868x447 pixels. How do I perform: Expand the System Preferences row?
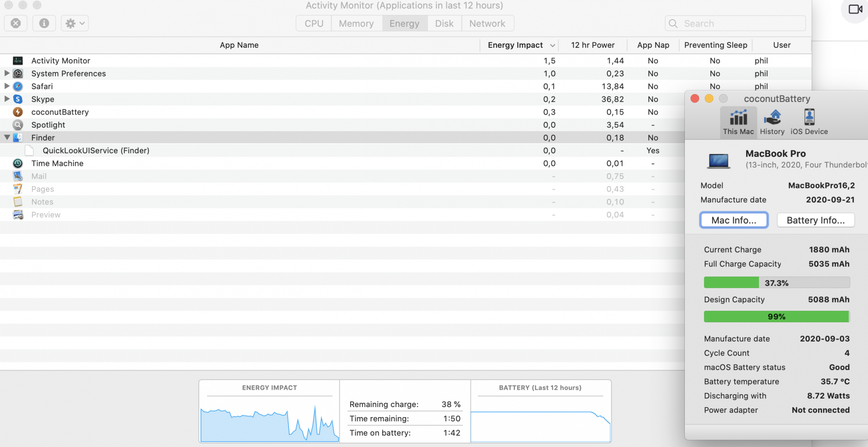click(x=7, y=73)
